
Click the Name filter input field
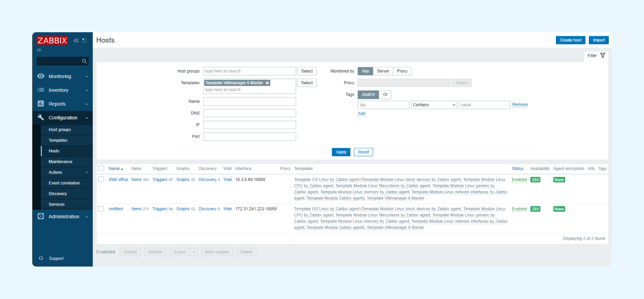click(x=250, y=102)
